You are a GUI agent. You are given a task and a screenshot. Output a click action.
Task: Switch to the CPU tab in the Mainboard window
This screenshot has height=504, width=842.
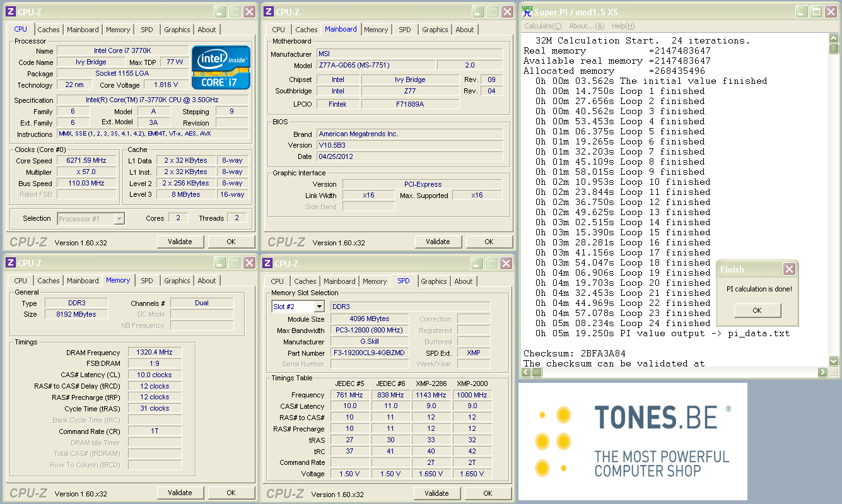coord(278,30)
